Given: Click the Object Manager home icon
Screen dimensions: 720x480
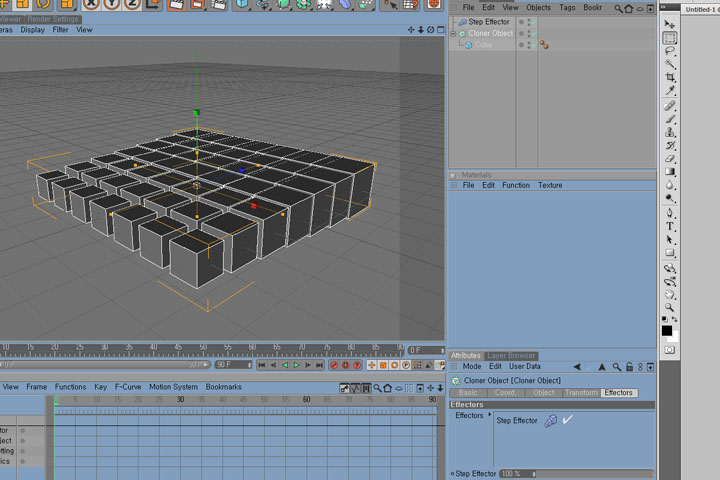Looking at the screenshot, I should pyautogui.click(x=629, y=8).
